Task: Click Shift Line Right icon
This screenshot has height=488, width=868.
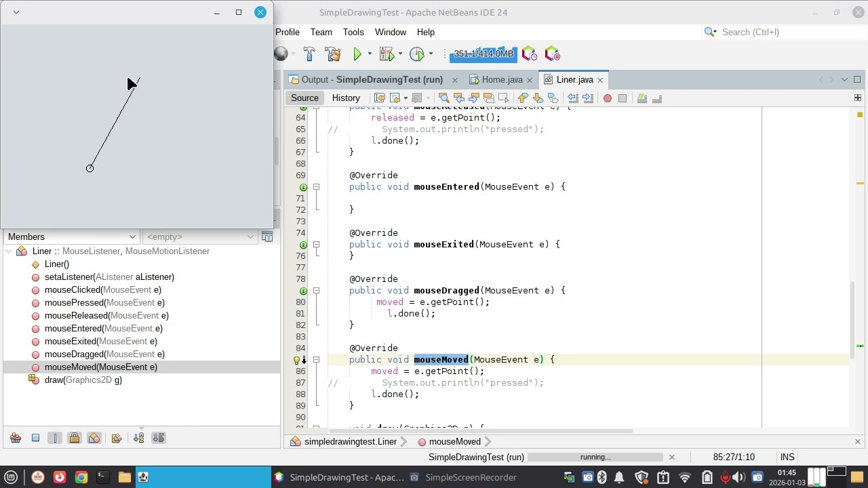Action: (x=588, y=98)
